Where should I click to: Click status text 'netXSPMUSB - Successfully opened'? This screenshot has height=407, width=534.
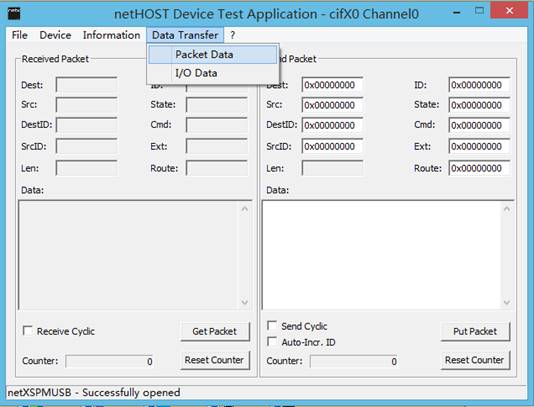pos(94,392)
